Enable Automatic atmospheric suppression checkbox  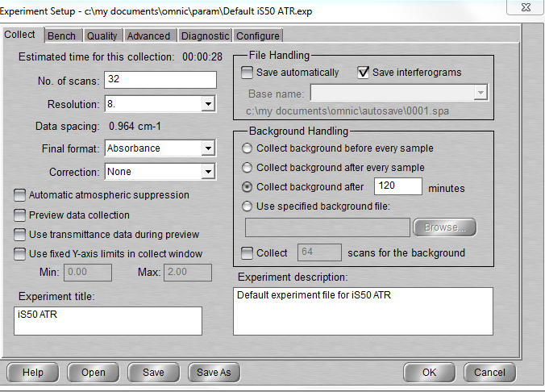[19, 195]
